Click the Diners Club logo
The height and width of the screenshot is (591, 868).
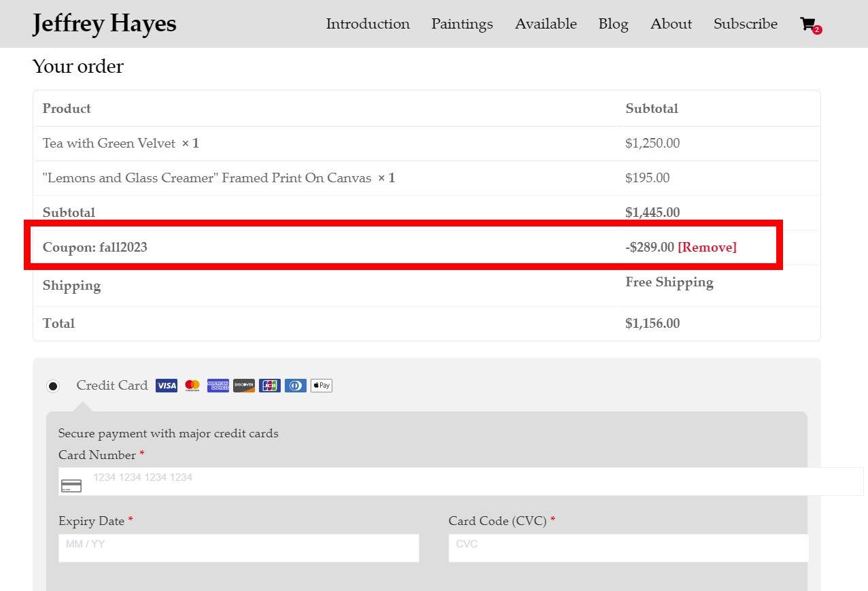pos(296,386)
